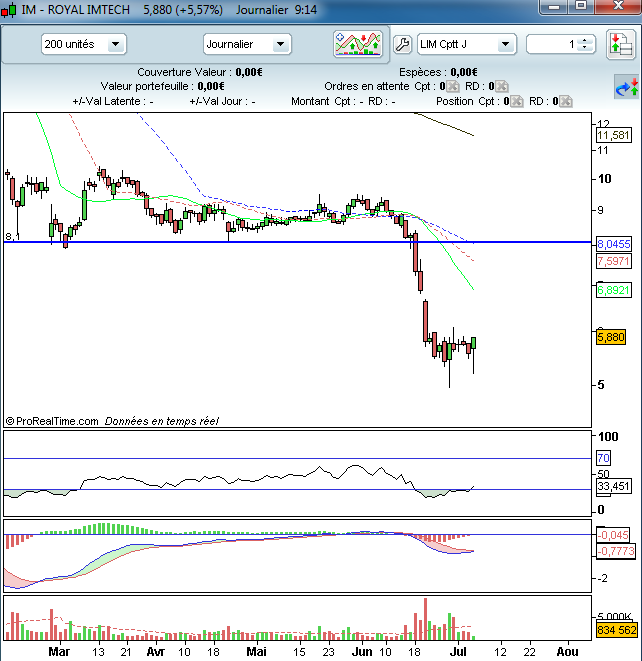Viewport: 642px width, 661px height.
Task: Close RD position icon
Action: click(x=566, y=102)
